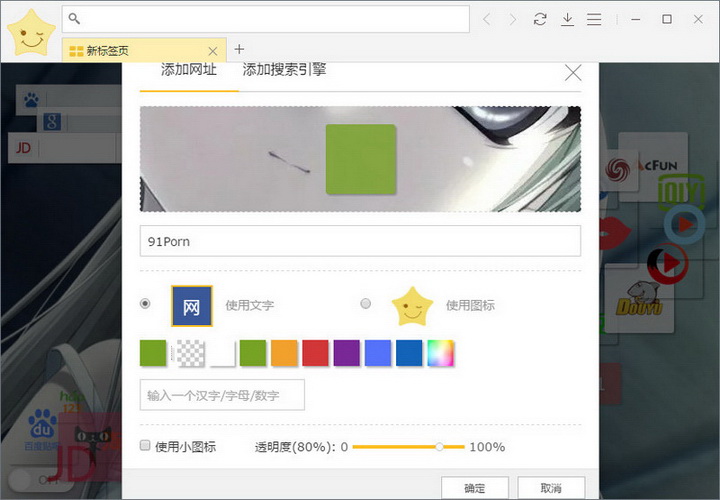Viewport: 720px width, 500px height.
Task: Cancel with the 取消 button
Action: pos(551,488)
